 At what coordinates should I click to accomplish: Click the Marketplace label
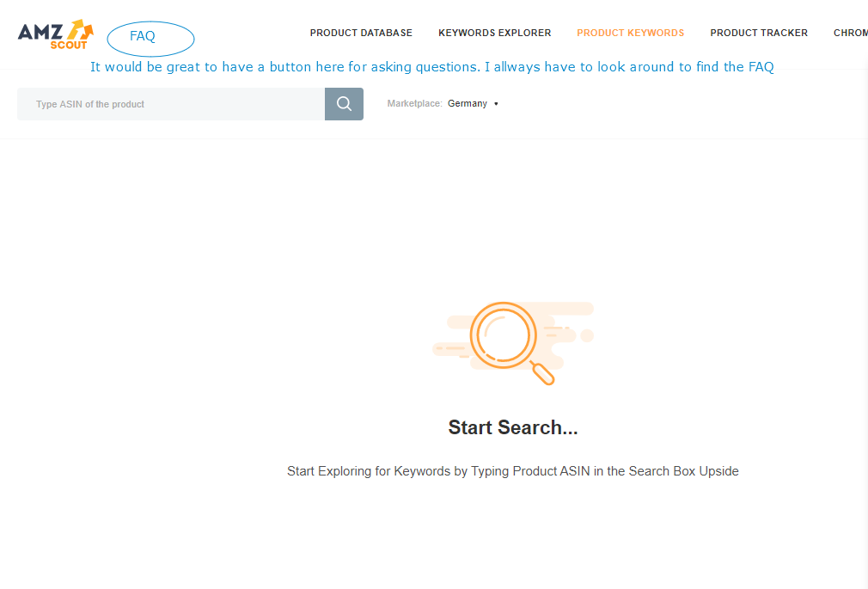click(x=414, y=103)
